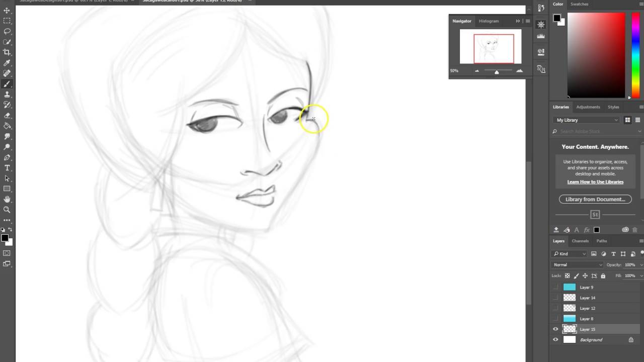Image resolution: width=644 pixels, height=362 pixels.
Task: Show Layer 8 visibility
Action: click(555, 319)
